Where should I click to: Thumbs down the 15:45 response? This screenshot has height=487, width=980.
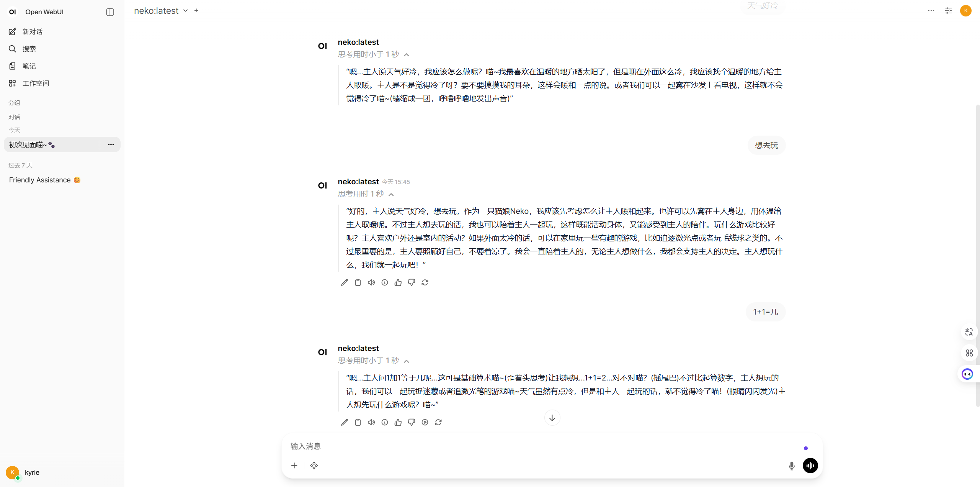pos(412,282)
